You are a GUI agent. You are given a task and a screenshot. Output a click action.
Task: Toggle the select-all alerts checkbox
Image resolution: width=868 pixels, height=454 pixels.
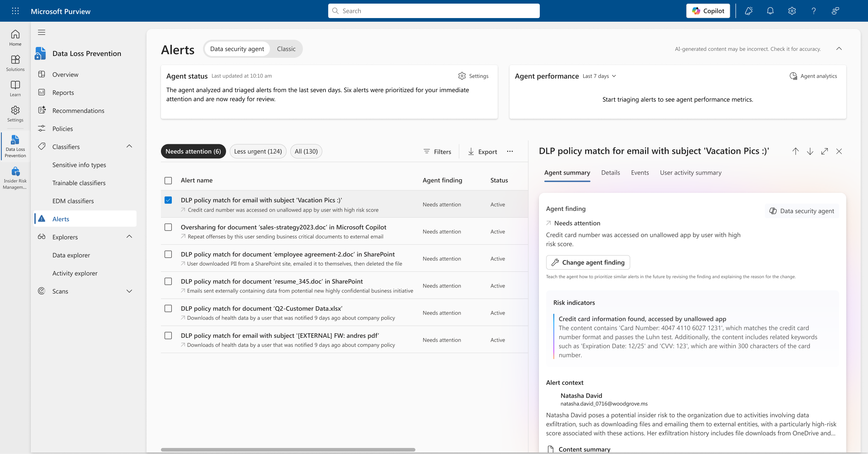168,181
